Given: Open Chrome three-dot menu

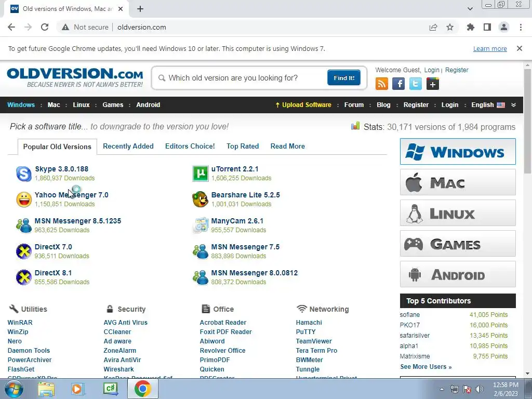Looking at the screenshot, I should [x=521, y=27].
